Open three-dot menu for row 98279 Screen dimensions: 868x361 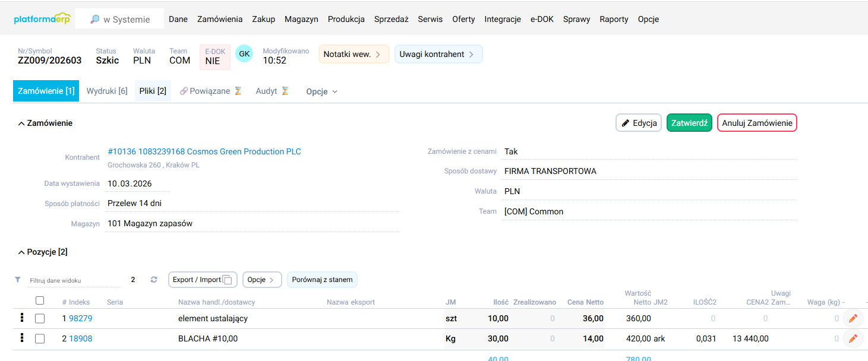[x=22, y=318]
